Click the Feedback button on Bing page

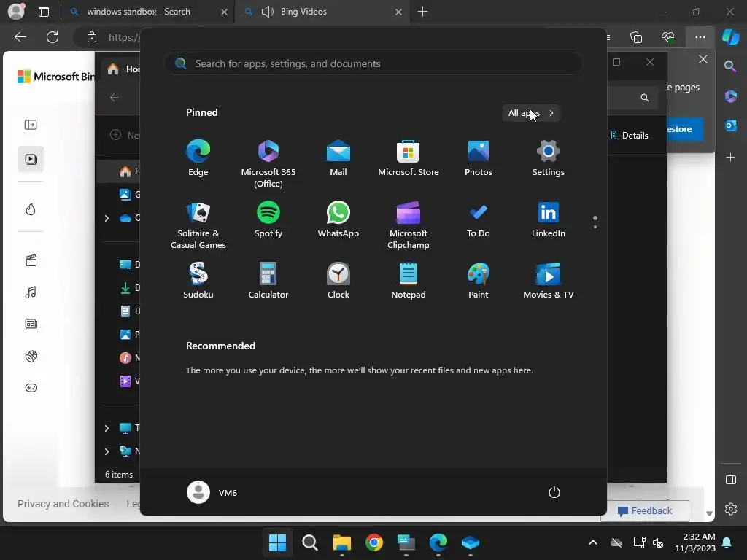645,511
